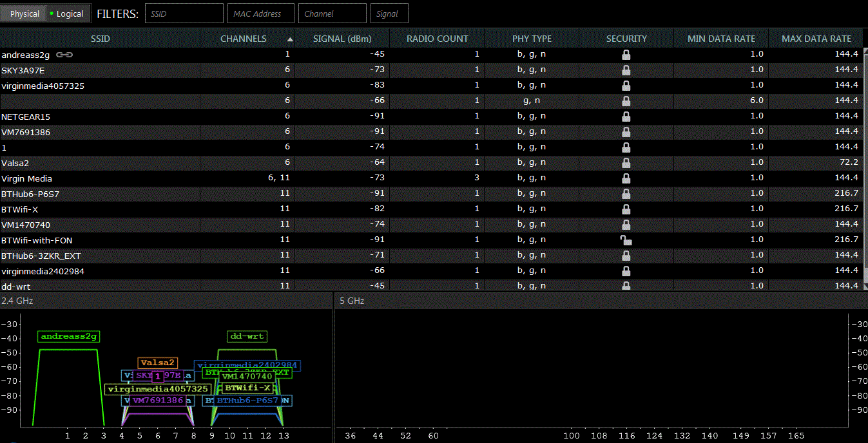Click the padlock icon in BTWifi-X row

pyautogui.click(x=626, y=209)
